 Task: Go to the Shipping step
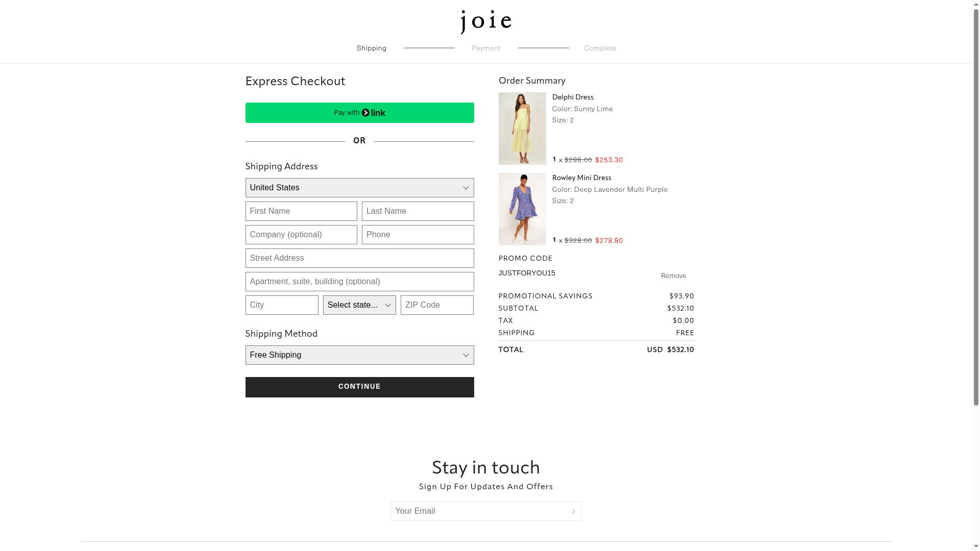[372, 48]
